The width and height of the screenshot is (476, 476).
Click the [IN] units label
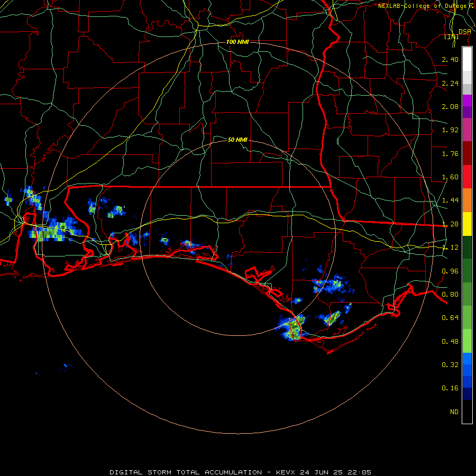452,36
